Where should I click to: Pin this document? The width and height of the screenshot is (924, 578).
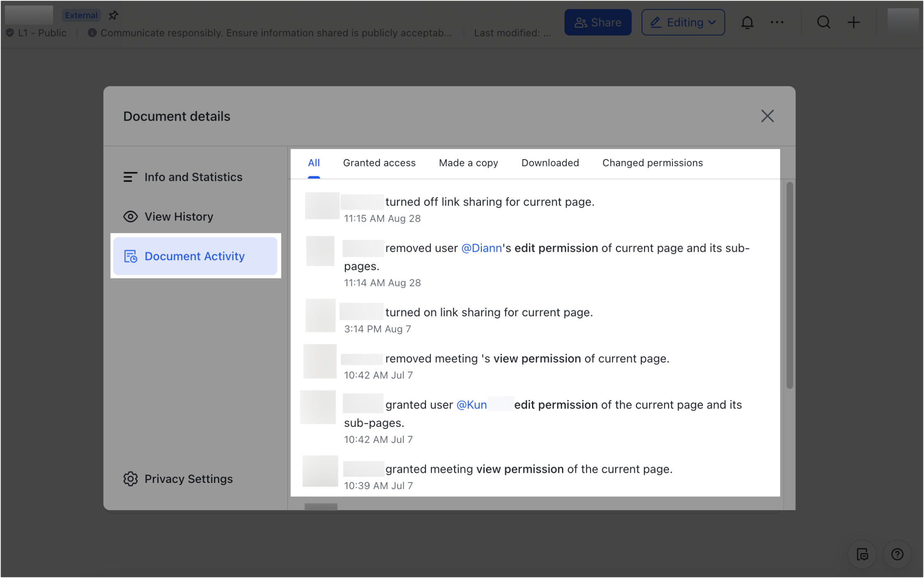(113, 15)
